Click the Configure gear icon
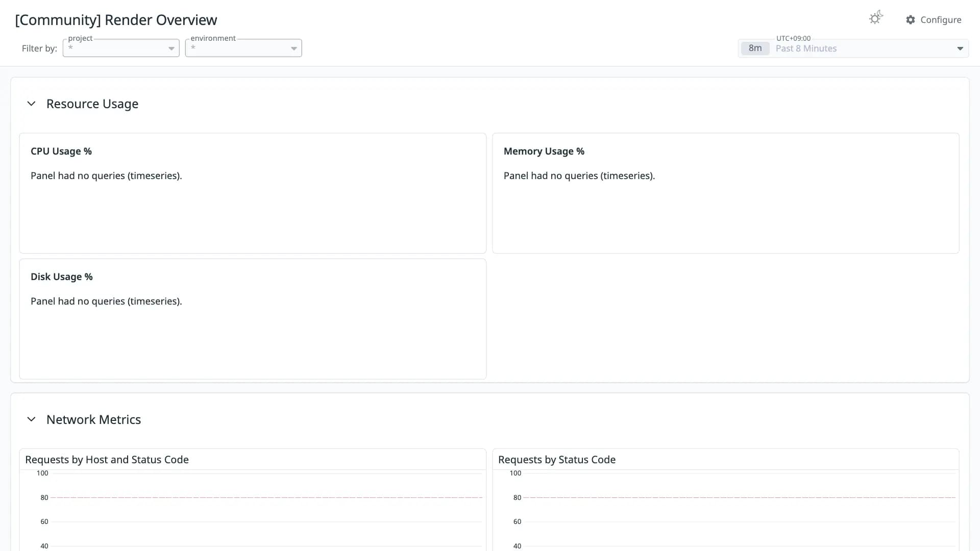 (x=911, y=20)
